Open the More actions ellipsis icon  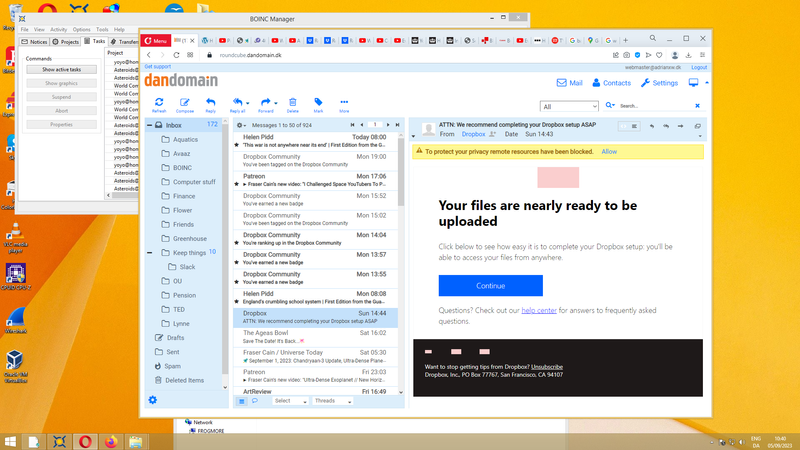[x=344, y=105]
